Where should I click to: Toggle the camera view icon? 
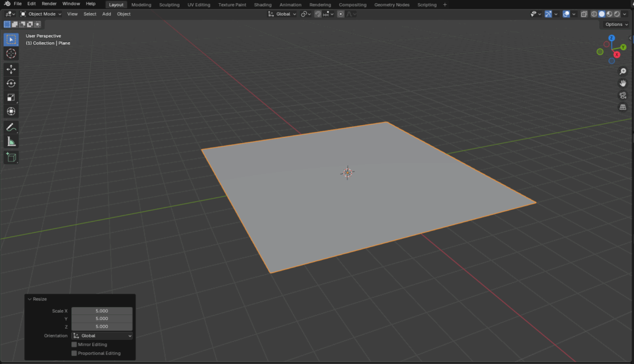[x=623, y=95]
